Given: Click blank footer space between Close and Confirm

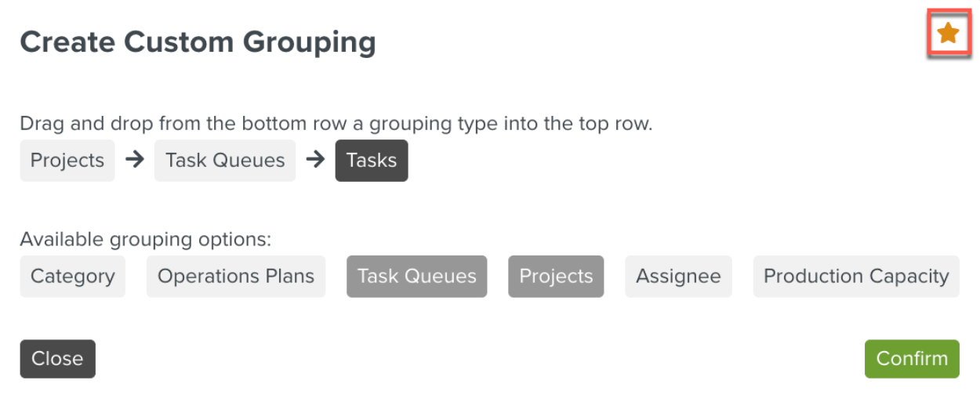Looking at the screenshot, I should pos(478,359).
